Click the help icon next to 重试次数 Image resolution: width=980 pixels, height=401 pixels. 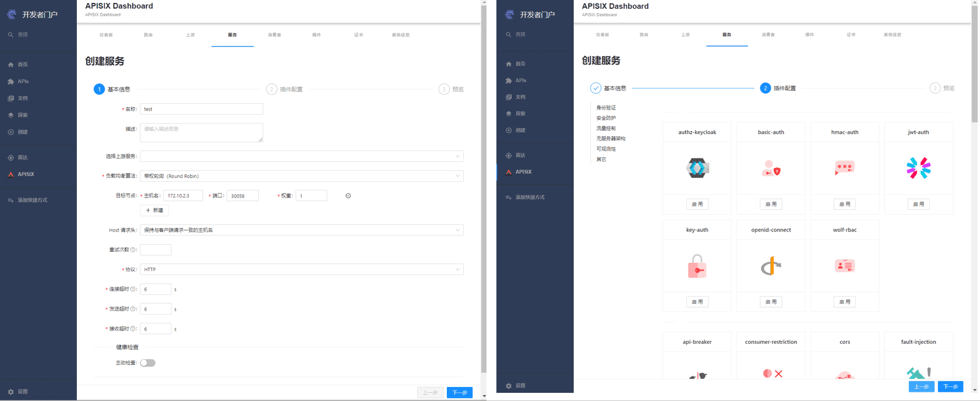pyautogui.click(x=133, y=249)
